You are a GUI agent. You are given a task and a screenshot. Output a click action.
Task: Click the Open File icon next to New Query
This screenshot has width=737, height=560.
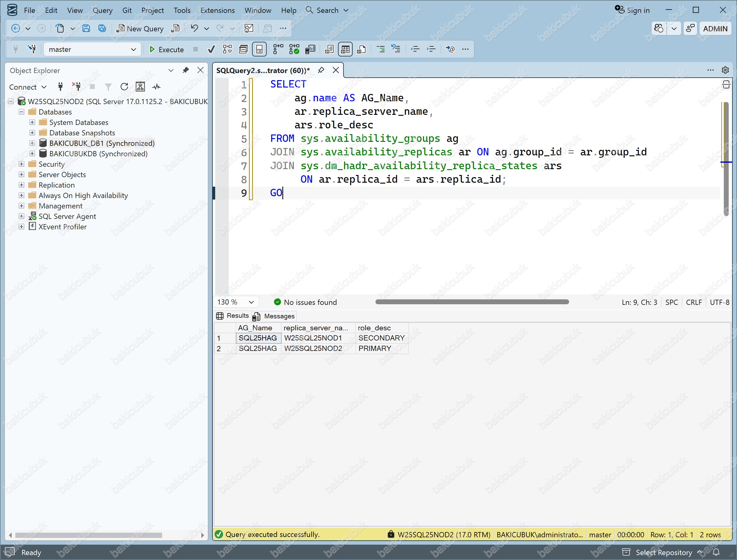175,29
